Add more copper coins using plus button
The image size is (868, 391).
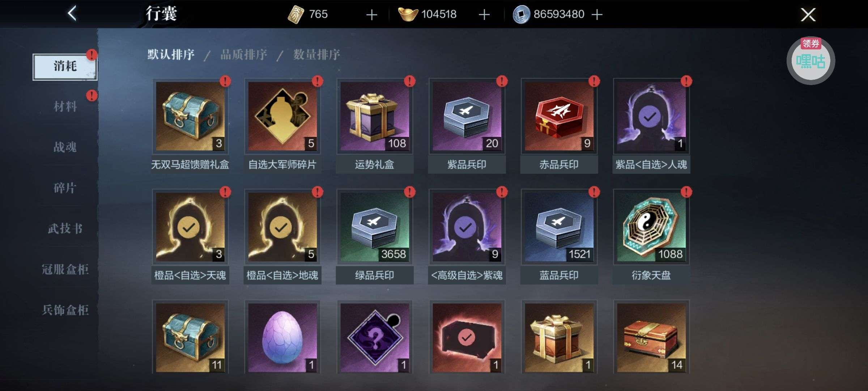tap(597, 14)
